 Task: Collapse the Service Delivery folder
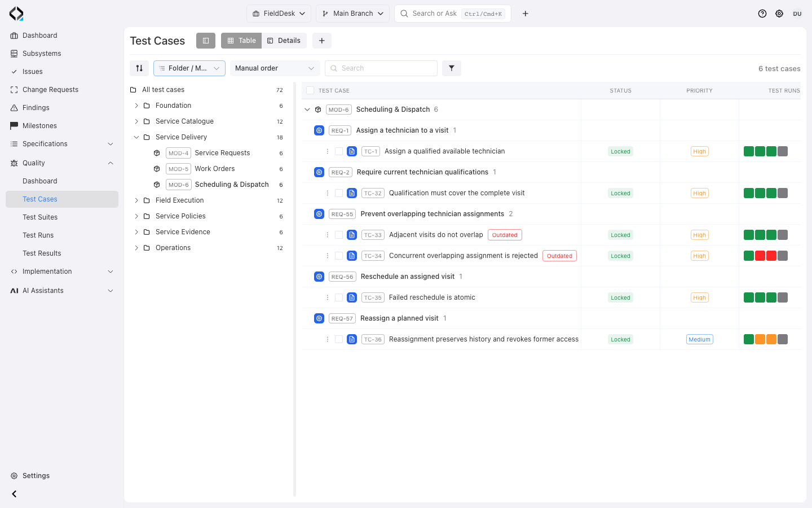point(136,137)
